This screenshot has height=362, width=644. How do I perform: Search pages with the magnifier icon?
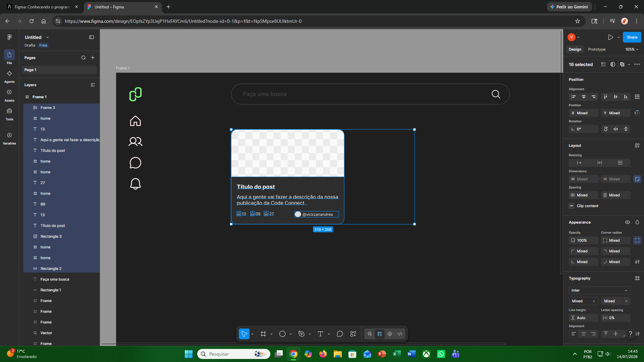[84, 58]
